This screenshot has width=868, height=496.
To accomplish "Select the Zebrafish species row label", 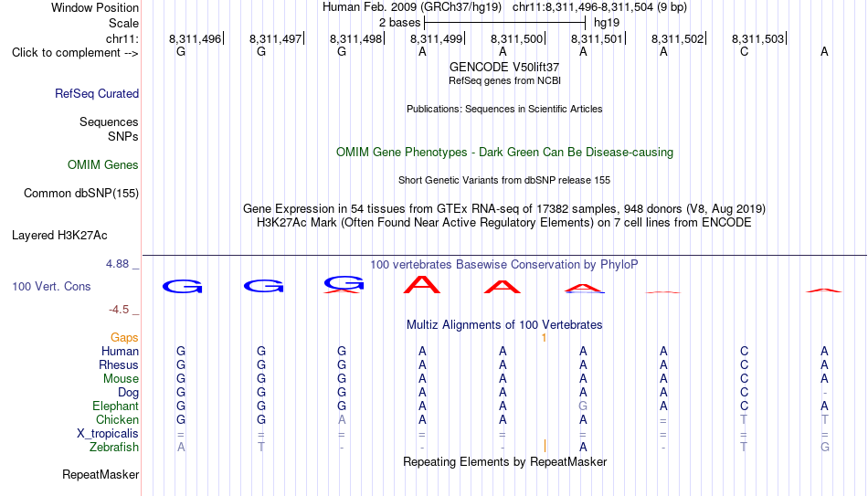I will pyautogui.click(x=114, y=447).
